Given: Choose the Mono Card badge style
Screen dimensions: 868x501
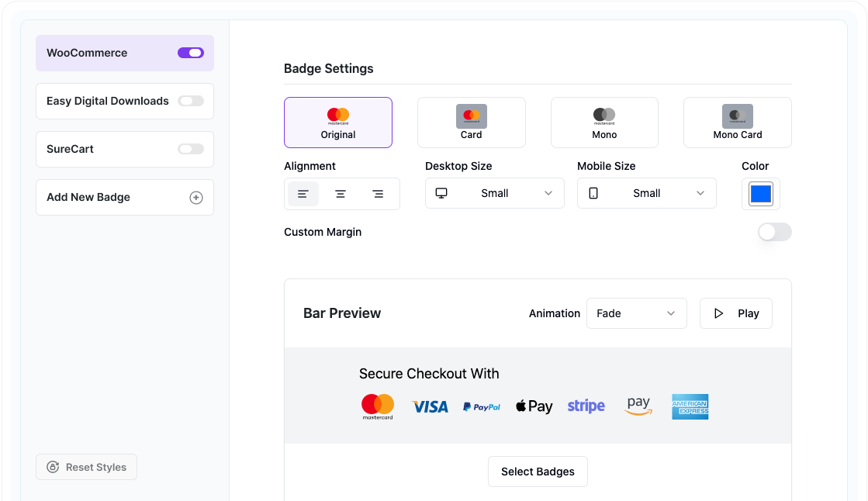Looking at the screenshot, I should click(x=737, y=123).
